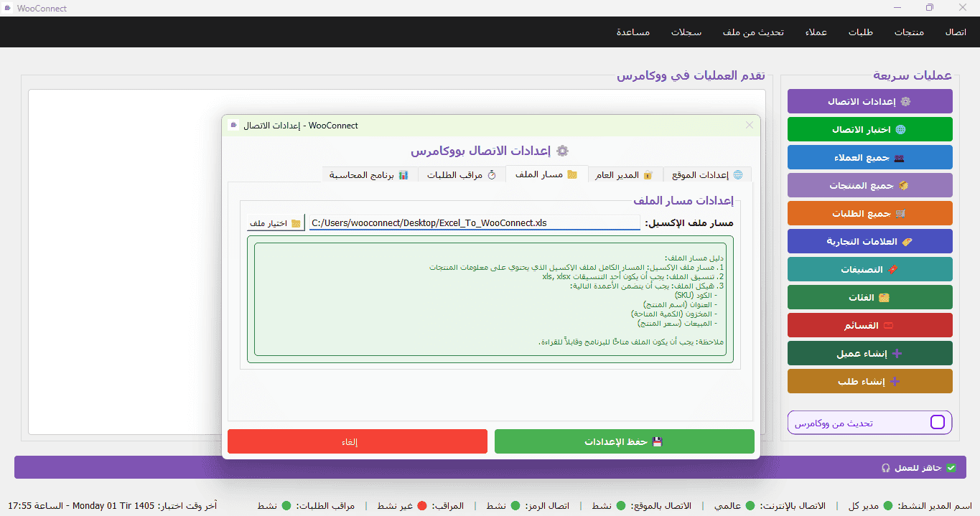The image size is (980, 516).
Task: Click the guide line mentioning 'xls, xlsx' formats
Action: 634,276
